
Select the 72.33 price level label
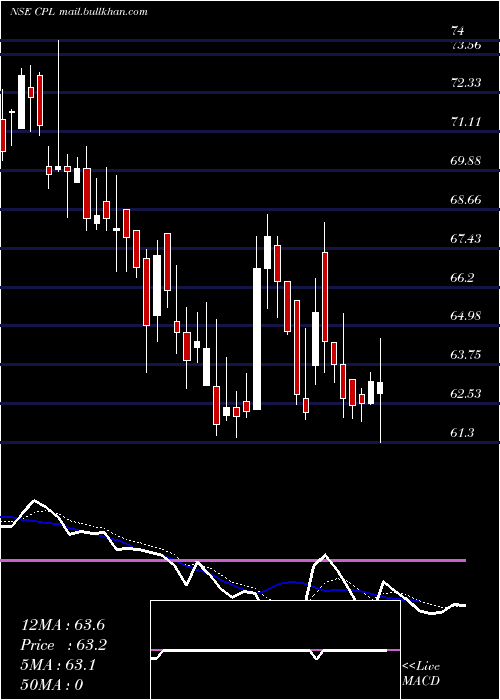point(466,83)
